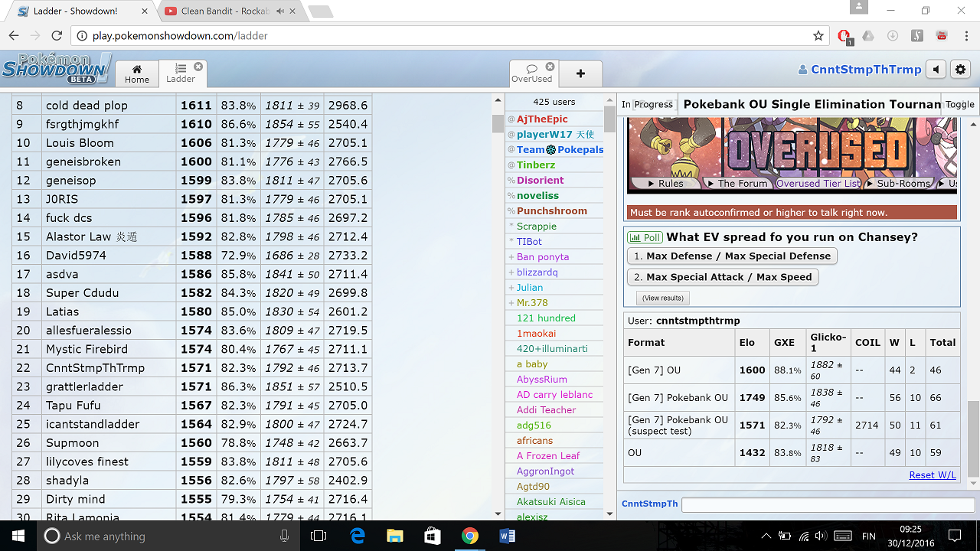Switch to the Home tab

click(x=137, y=73)
